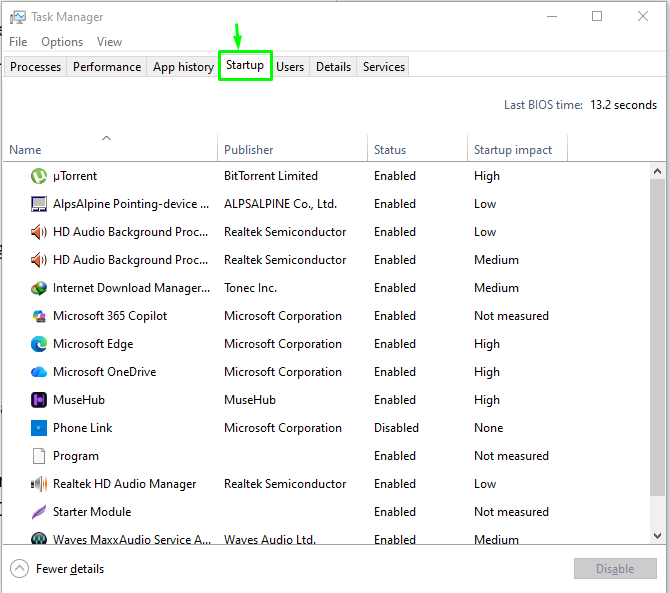Click the scrollbar down arrow

pos(657,536)
